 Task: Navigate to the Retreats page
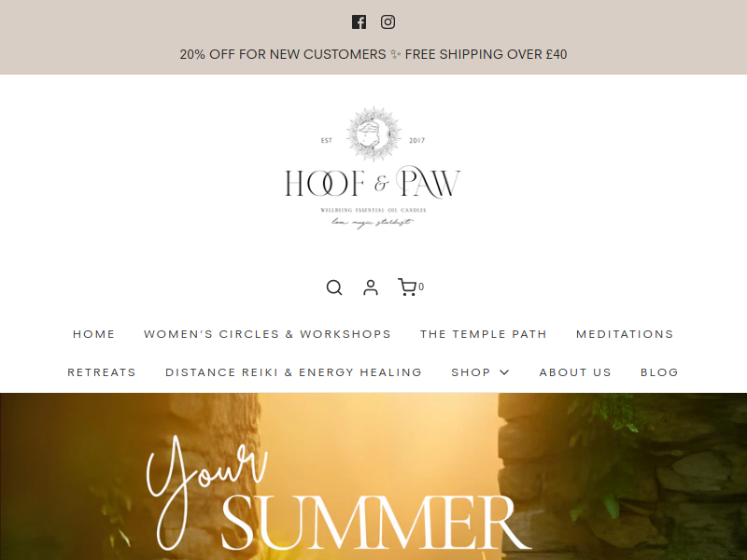[102, 372]
